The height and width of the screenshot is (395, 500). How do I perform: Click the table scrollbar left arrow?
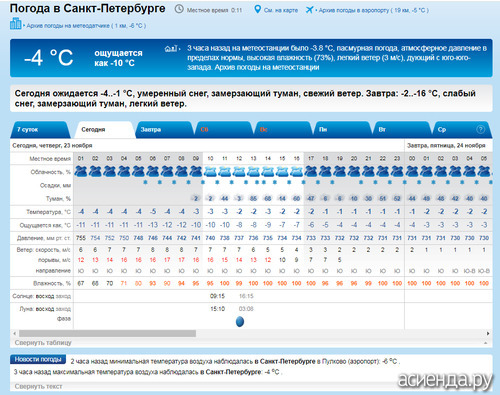(x=14, y=333)
